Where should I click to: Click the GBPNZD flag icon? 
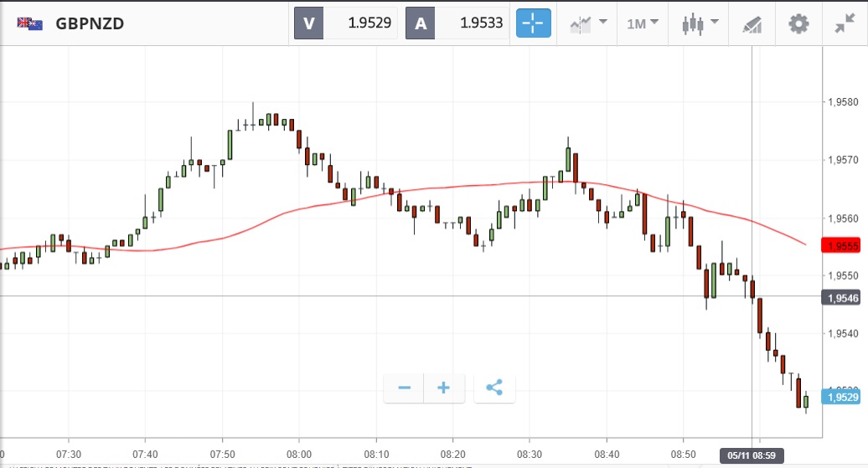click(x=30, y=23)
